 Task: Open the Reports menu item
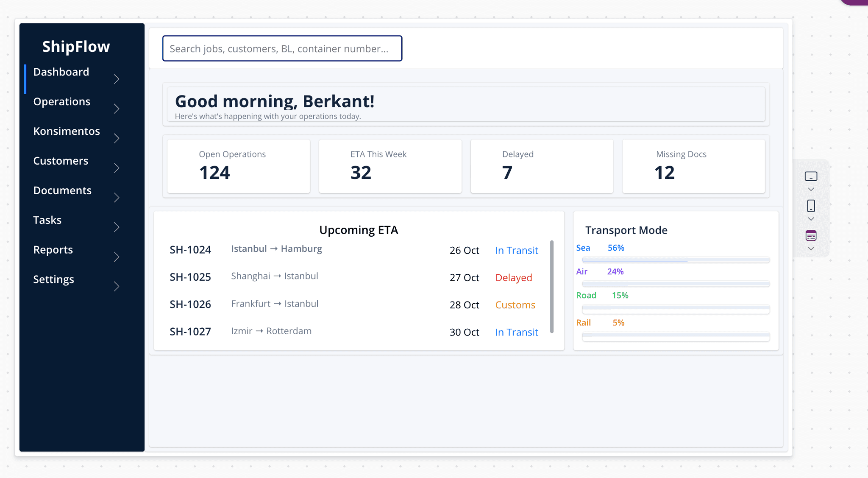tap(53, 250)
